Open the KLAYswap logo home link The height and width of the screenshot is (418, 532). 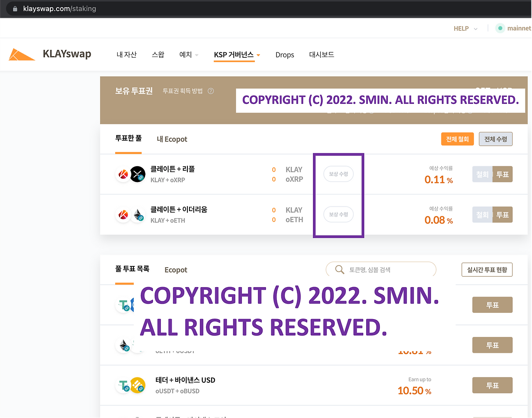(50, 54)
